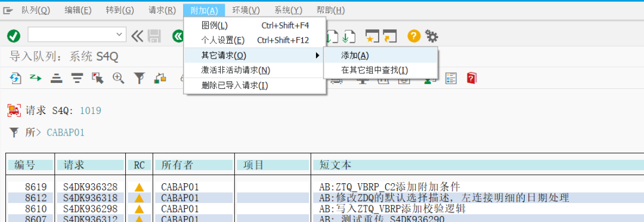The image size is (644, 222).
Task: Click the funnel filter toolbar icon
Action: (x=140, y=78)
